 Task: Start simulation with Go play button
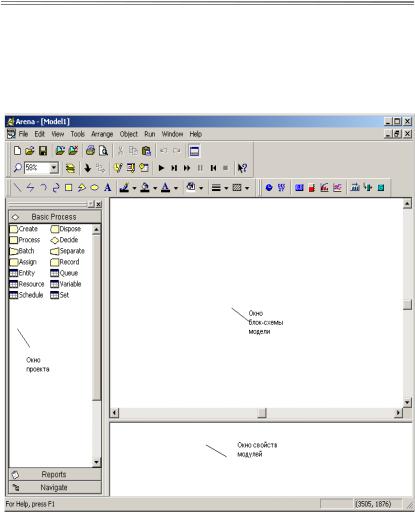click(x=161, y=168)
